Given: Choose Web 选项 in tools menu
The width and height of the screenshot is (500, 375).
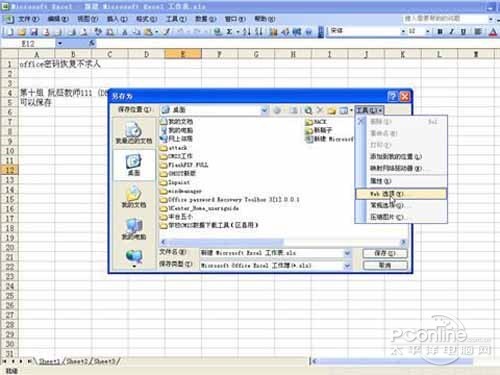Looking at the screenshot, I should [401, 194].
